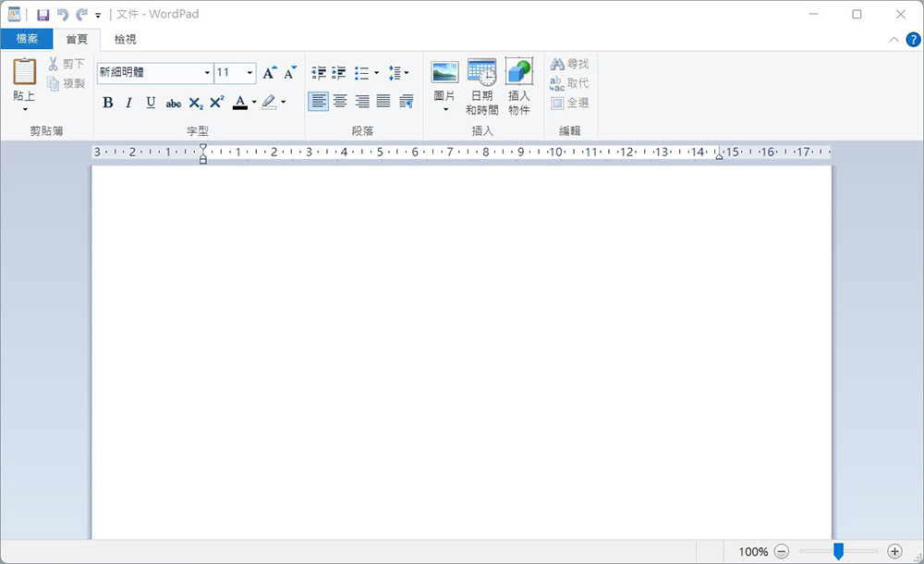This screenshot has width=924, height=564.
Task: Click the zoom slider handle
Action: (x=838, y=552)
